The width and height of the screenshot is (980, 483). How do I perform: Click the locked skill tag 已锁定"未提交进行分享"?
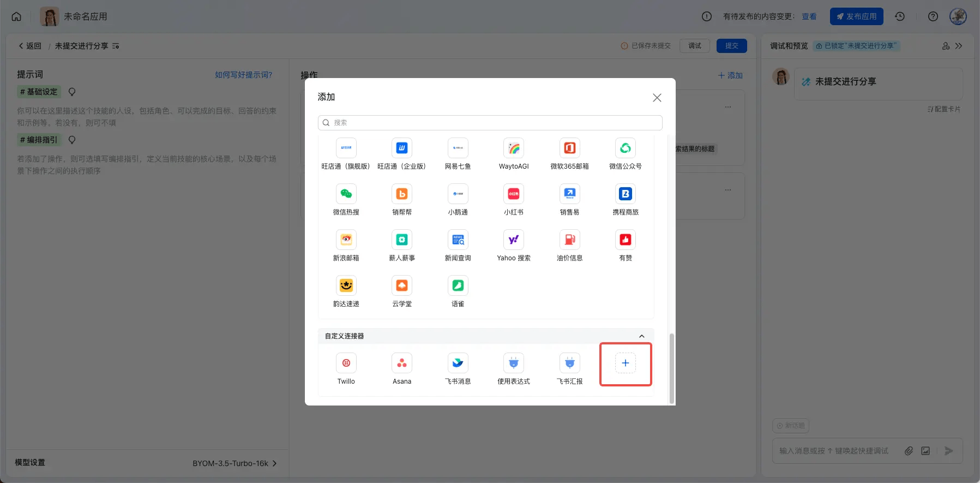click(x=856, y=46)
